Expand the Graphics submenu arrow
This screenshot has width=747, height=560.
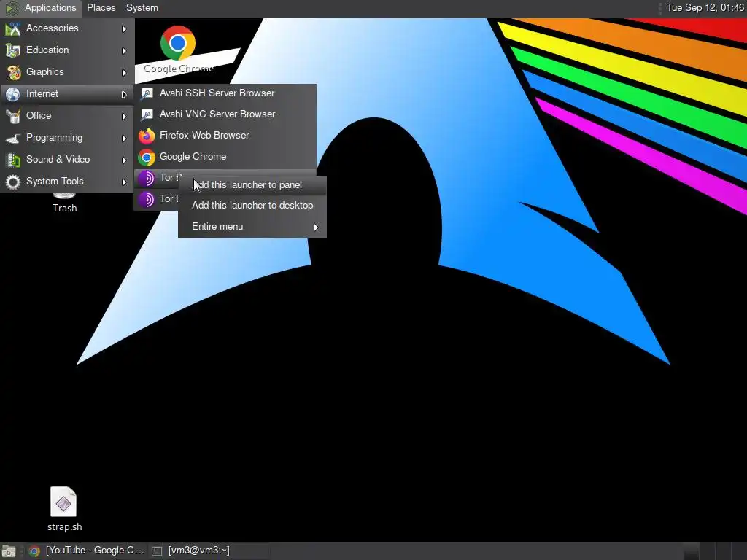pos(124,73)
